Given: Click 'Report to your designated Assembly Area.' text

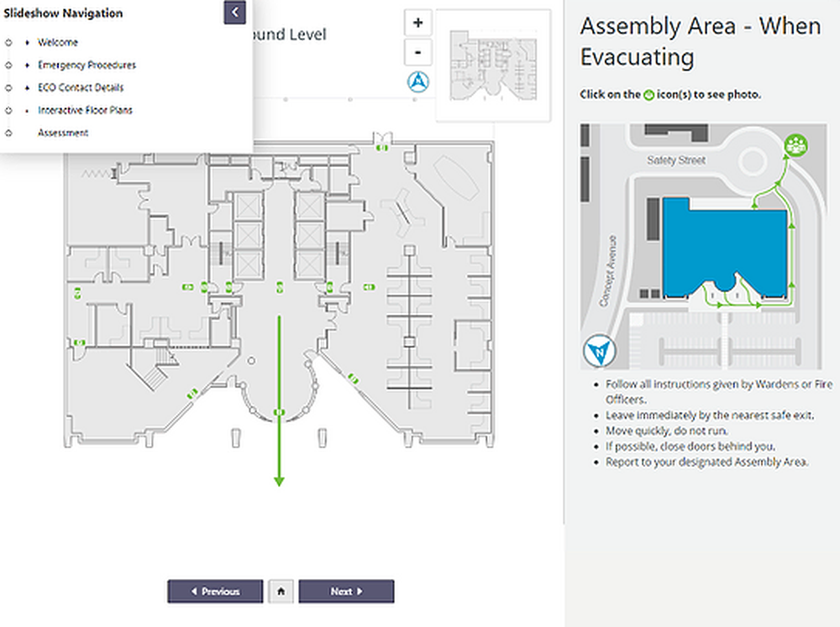Looking at the screenshot, I should coord(707,462).
